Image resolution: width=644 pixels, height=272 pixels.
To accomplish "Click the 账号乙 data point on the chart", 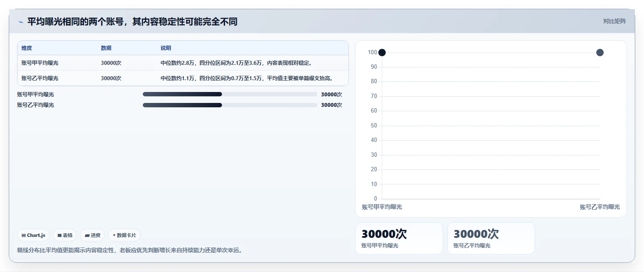I will point(600,53).
